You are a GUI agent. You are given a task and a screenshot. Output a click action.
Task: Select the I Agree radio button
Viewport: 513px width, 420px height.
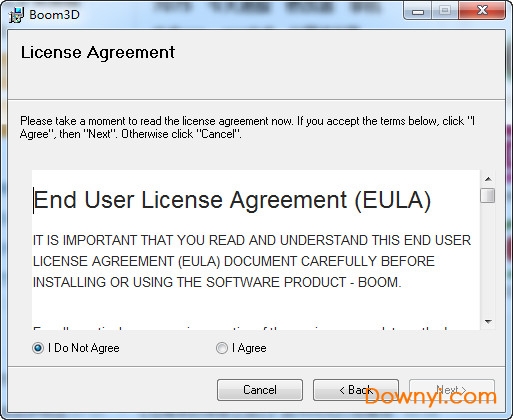pyautogui.click(x=222, y=348)
